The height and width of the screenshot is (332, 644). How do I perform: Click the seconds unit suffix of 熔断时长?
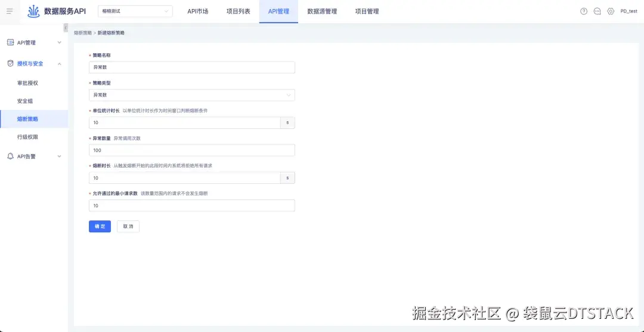click(287, 178)
